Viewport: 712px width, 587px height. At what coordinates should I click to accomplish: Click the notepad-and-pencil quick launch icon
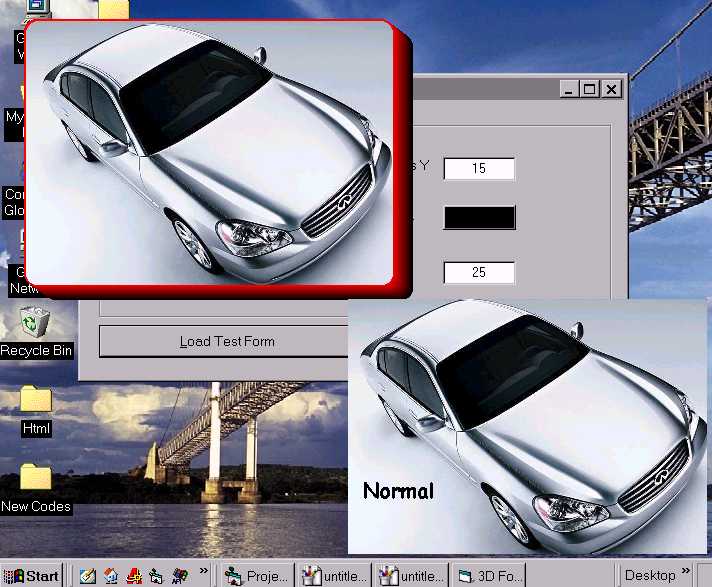click(88, 576)
